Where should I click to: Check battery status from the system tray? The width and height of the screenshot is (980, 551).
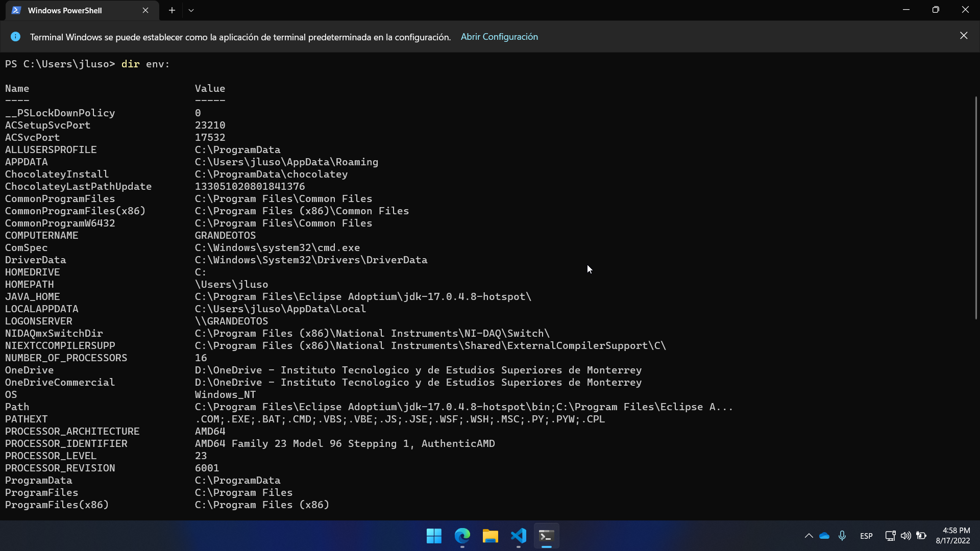(922, 536)
